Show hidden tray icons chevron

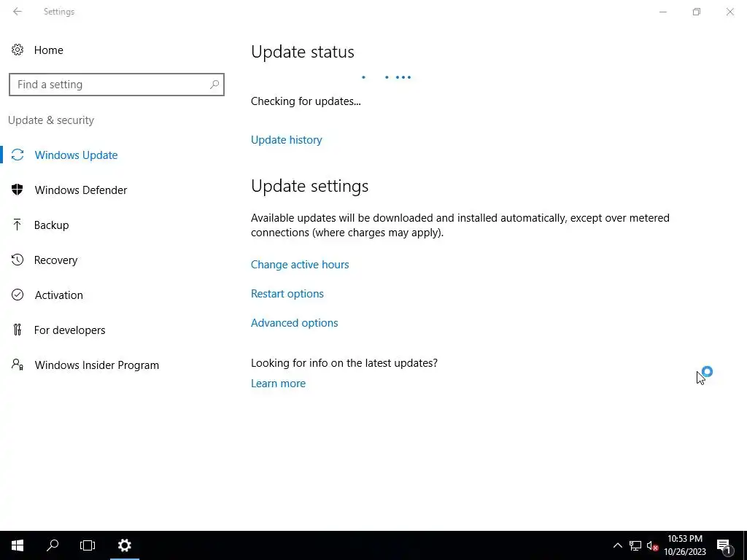pyautogui.click(x=617, y=545)
